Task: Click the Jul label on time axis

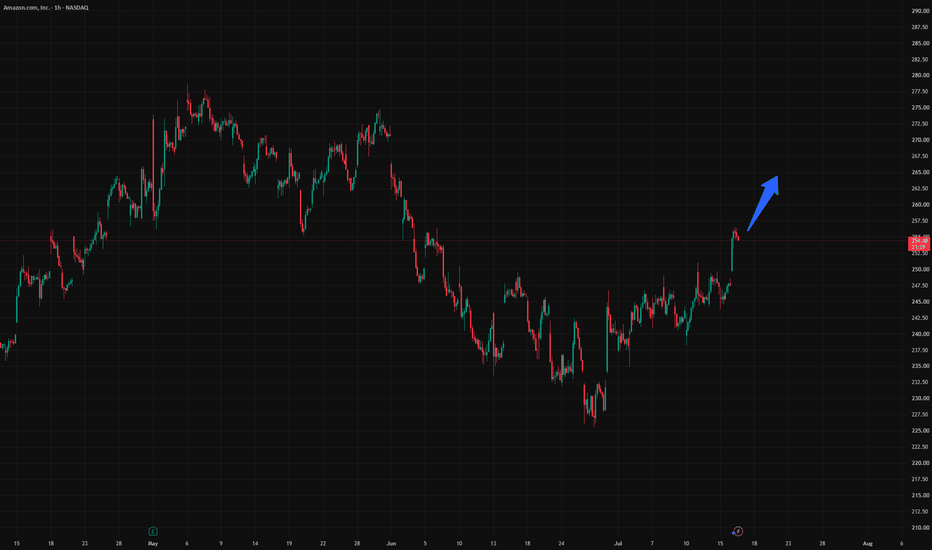Action: tap(618, 543)
